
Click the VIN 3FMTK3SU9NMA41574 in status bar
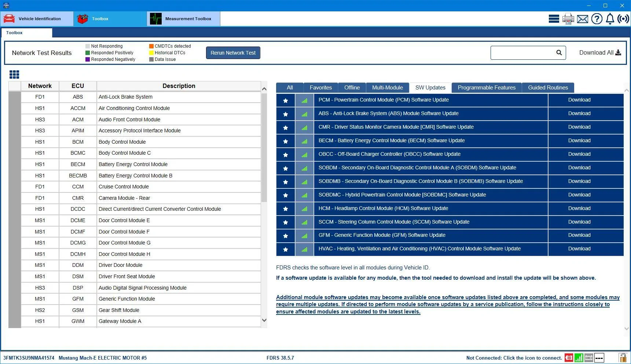(x=29, y=358)
